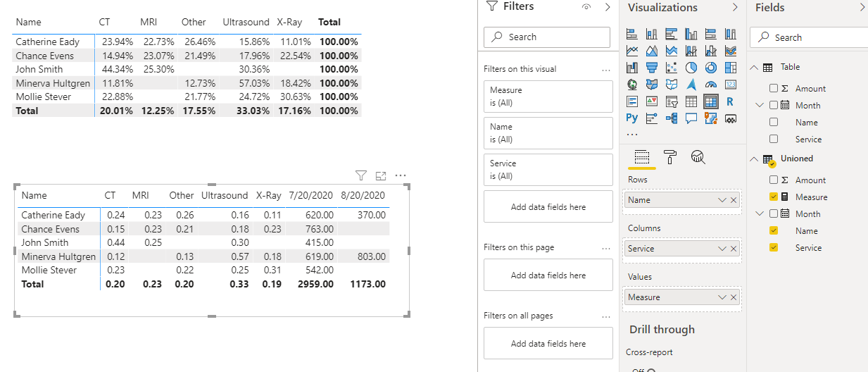Switch to the Fields well tab
This screenshot has height=372, width=868.
641,157
